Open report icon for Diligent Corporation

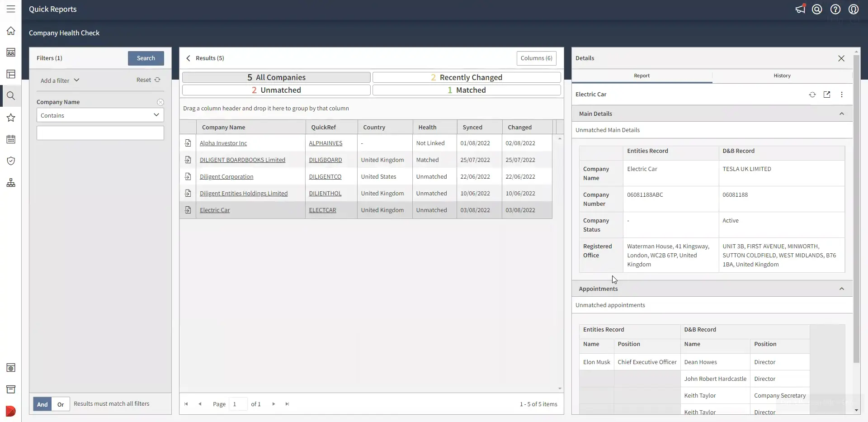pyautogui.click(x=188, y=176)
